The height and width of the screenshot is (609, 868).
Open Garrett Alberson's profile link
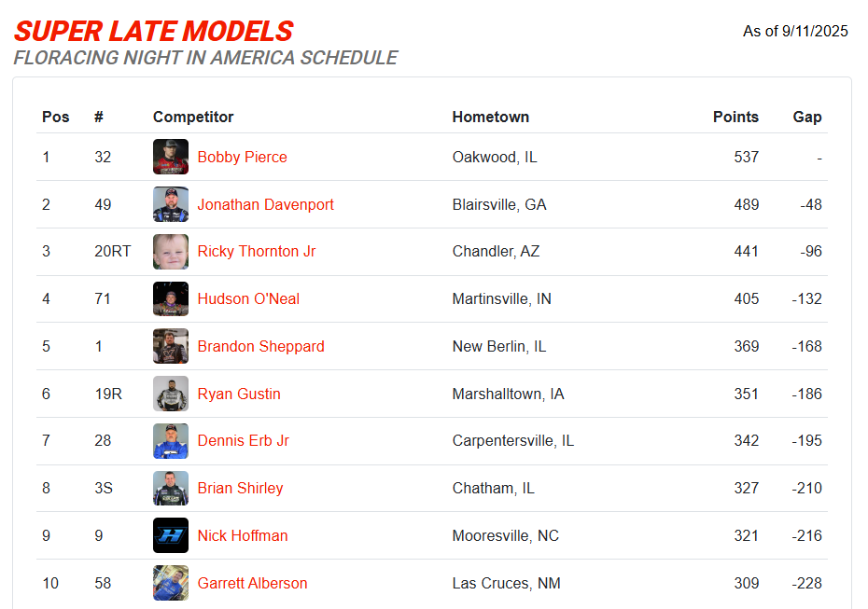pos(252,583)
